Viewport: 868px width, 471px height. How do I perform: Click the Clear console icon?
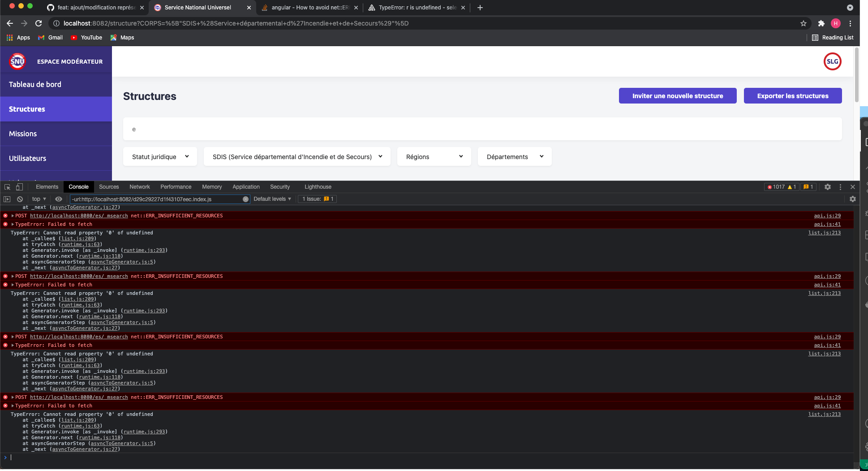(x=20, y=199)
